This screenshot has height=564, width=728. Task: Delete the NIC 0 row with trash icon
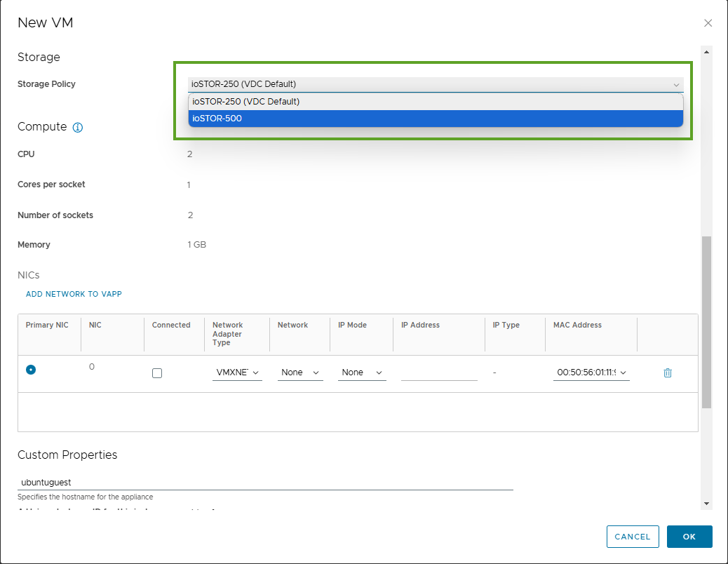pos(667,372)
